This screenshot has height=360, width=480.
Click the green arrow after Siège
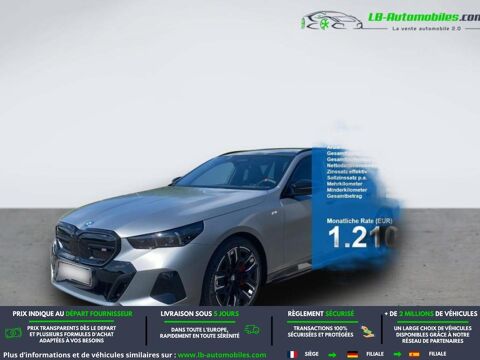pos(332,354)
